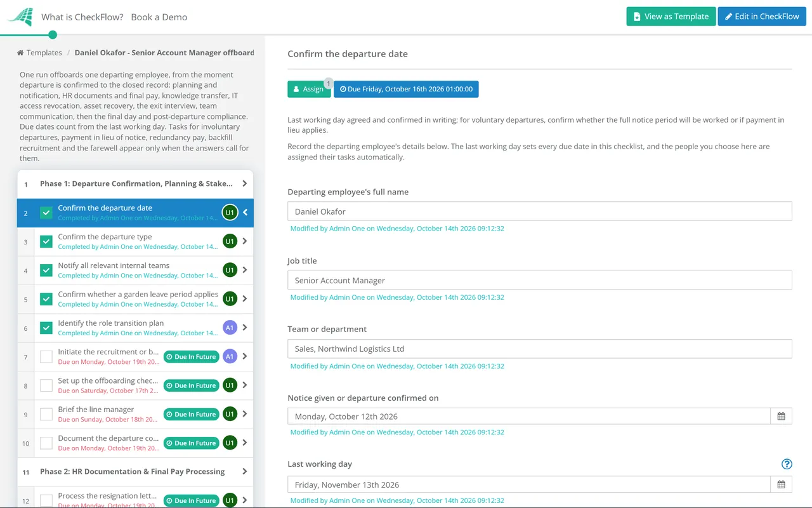Viewport: 812px width, 508px height.
Task: Uncheck Identify the role transition plan
Action: click(46, 328)
